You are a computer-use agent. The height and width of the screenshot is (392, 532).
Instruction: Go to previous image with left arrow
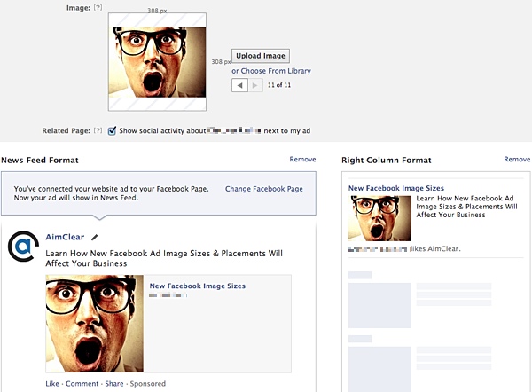(240, 85)
